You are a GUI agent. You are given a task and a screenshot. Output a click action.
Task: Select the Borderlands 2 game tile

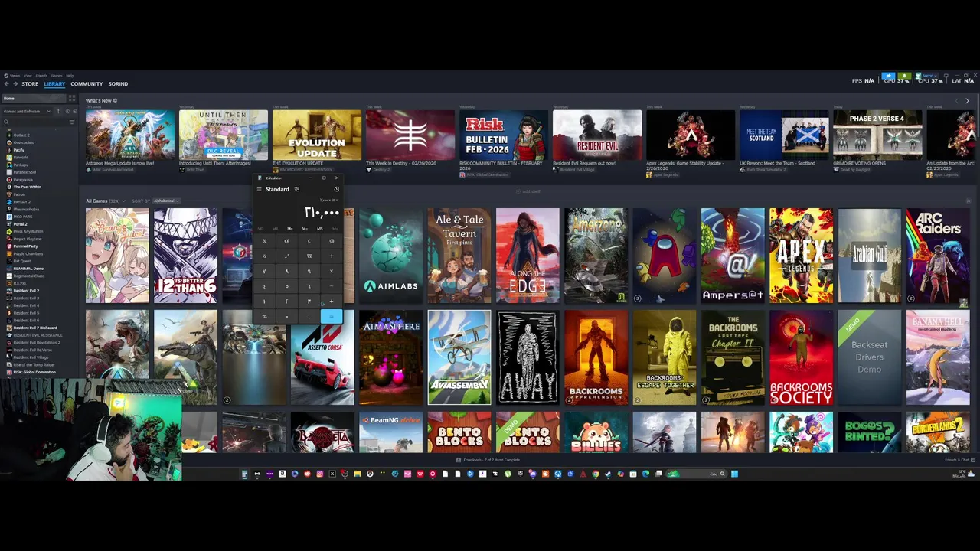(x=938, y=432)
